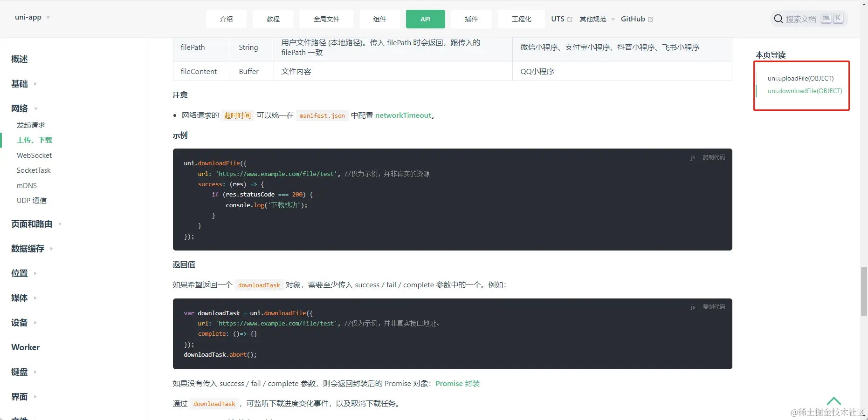
Task: Click the GitHub external link icon
Action: [651, 19]
